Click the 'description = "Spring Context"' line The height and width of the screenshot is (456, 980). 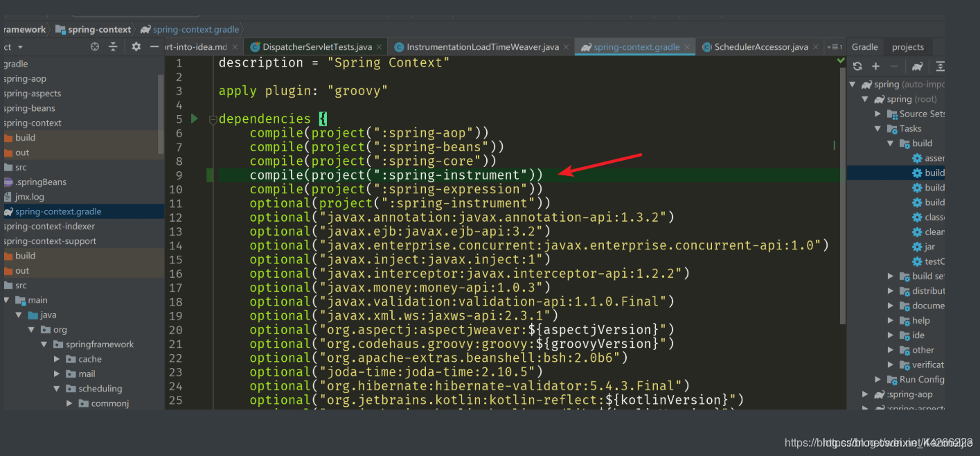(334, 62)
